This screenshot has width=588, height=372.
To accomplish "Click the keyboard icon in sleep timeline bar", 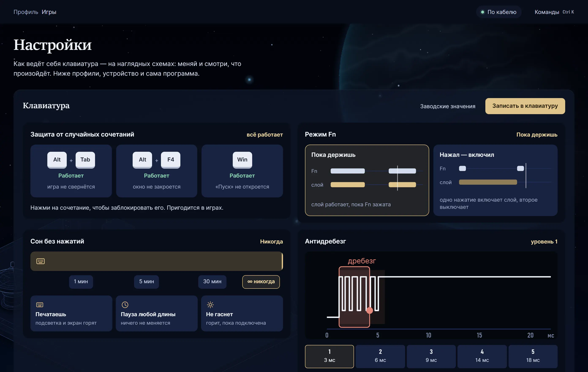I will (41, 261).
